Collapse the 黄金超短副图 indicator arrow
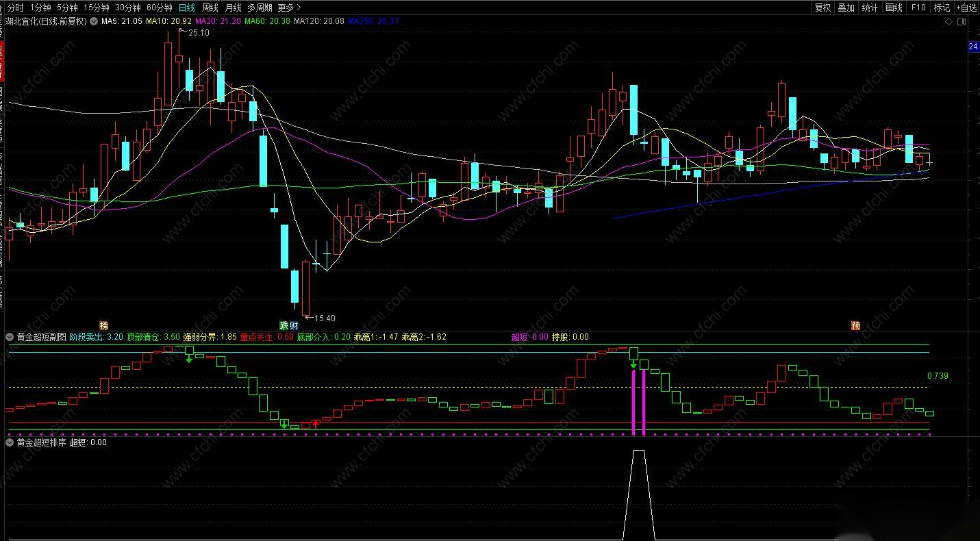The image size is (980, 541). pos(10,337)
